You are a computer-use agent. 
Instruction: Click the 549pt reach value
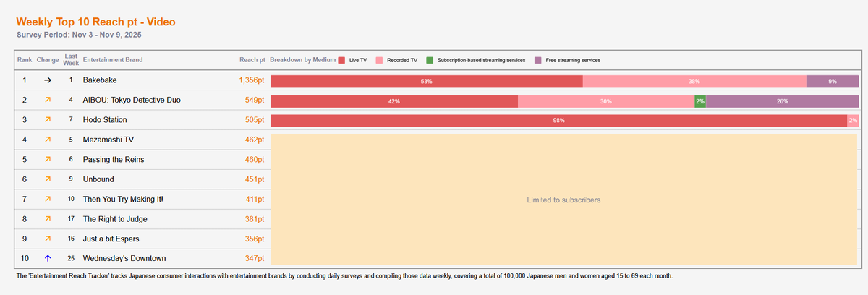pyautogui.click(x=255, y=101)
